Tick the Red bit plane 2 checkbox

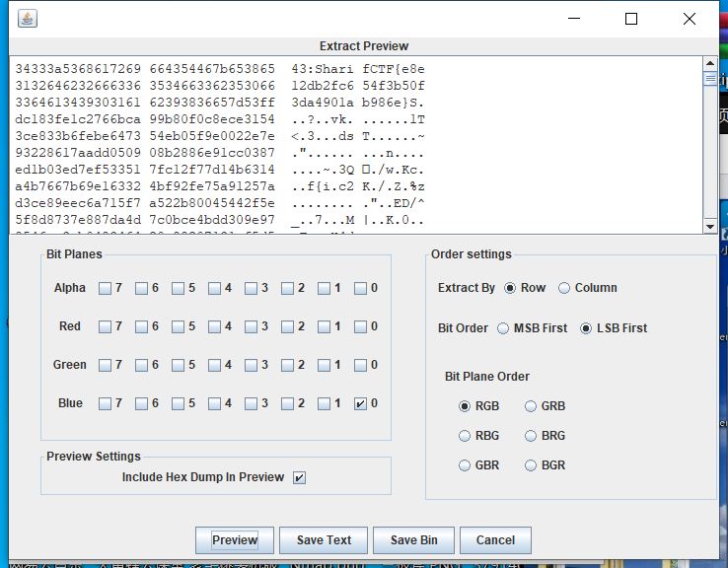pos(287,327)
